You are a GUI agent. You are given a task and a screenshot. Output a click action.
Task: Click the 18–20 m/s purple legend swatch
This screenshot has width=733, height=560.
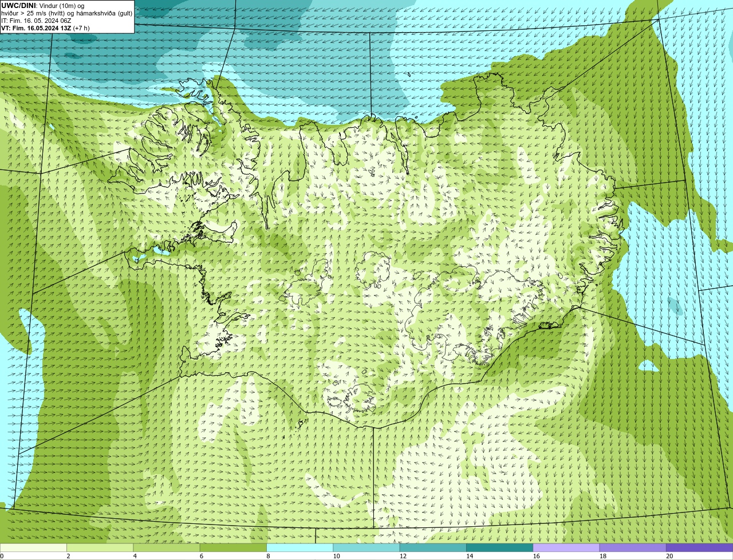pos(633,547)
